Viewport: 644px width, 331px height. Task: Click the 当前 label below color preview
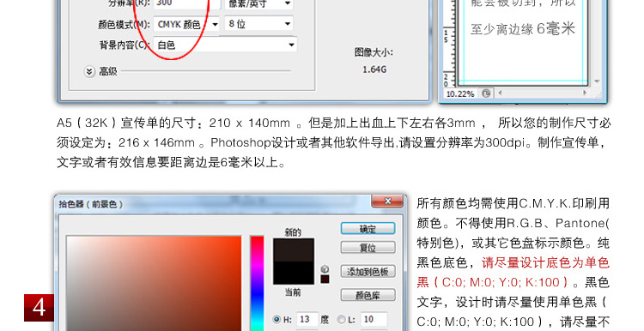293,292
